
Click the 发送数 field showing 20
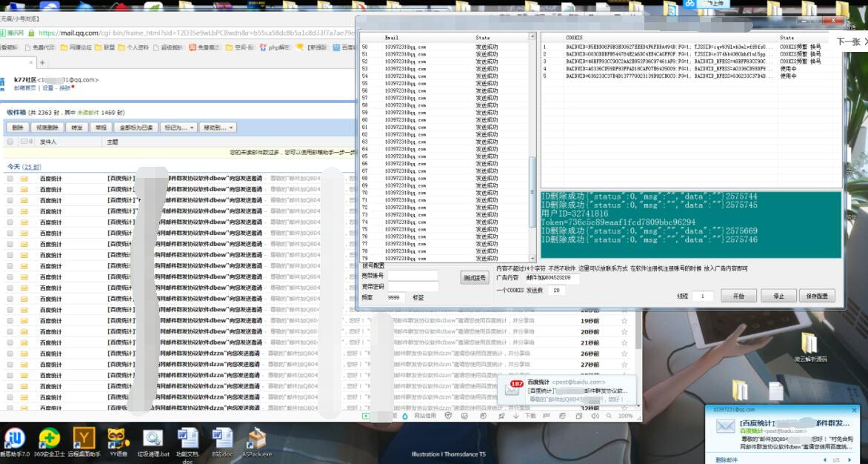558,290
